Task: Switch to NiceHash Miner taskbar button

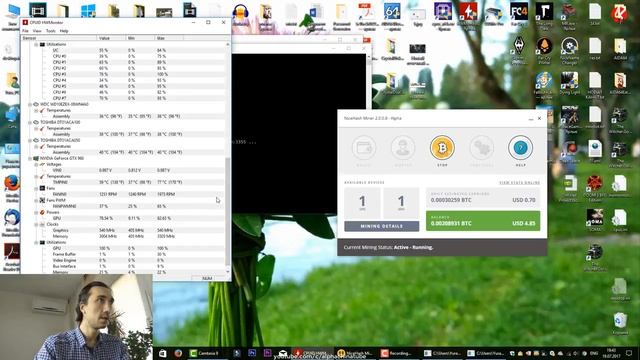Action: tap(355, 353)
